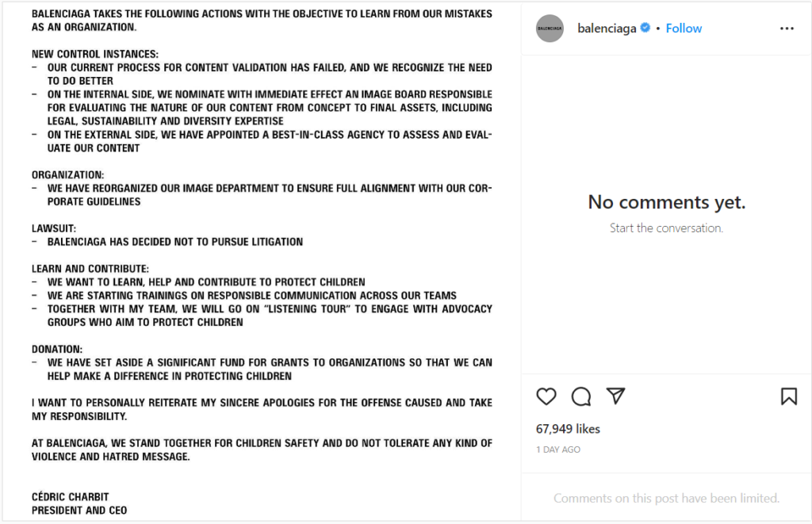Image resolution: width=812 pixels, height=524 pixels.
Task: Like the post with the heart icon
Action: tap(546, 396)
